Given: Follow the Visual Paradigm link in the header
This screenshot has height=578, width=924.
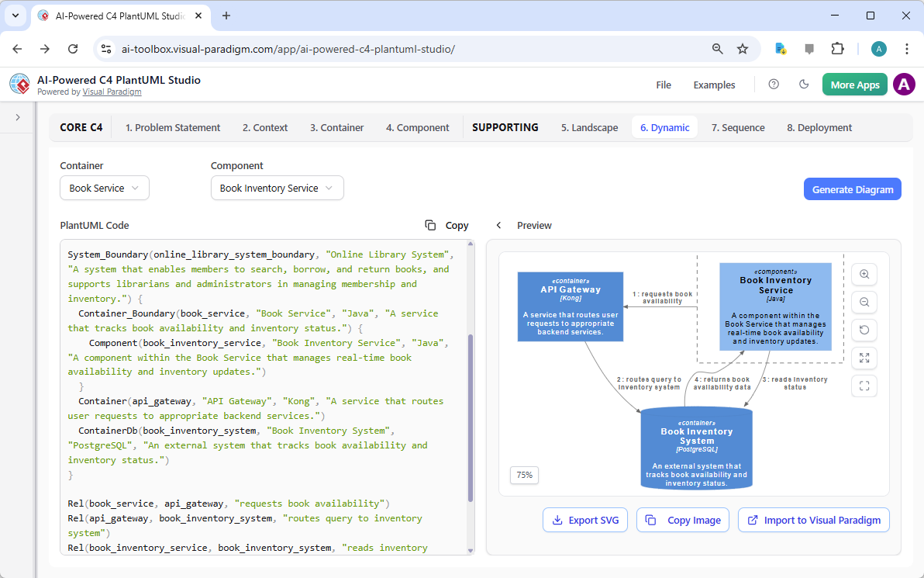Looking at the screenshot, I should [x=112, y=92].
